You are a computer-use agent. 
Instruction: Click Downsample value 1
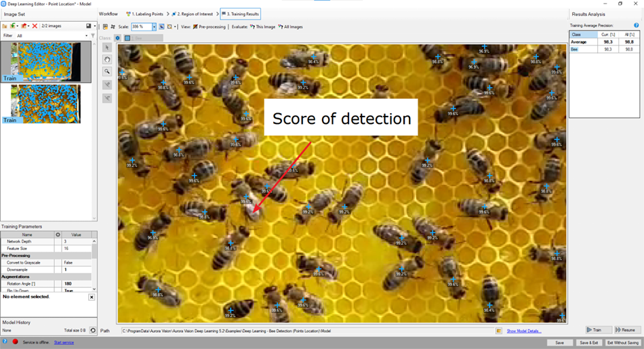(x=77, y=270)
